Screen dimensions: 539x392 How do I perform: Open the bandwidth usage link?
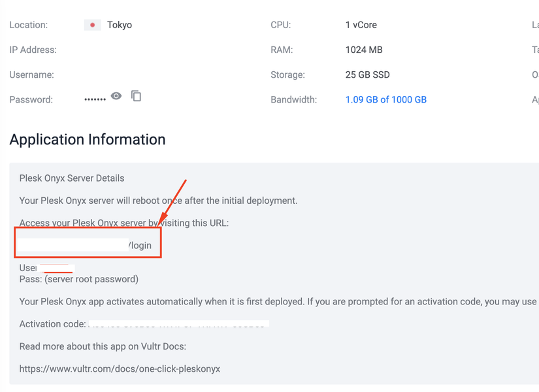point(385,100)
